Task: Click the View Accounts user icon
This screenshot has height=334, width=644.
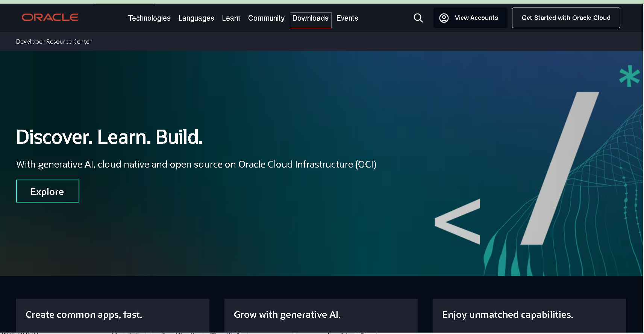Action: coord(444,18)
